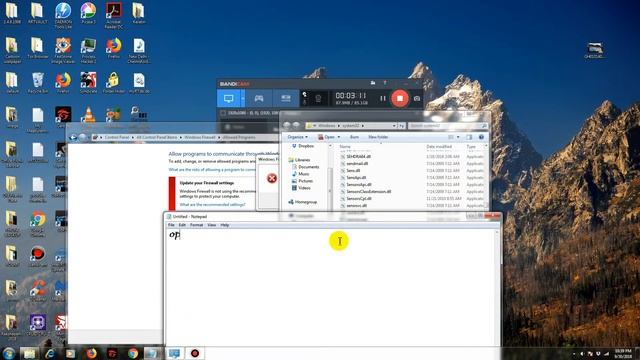Open Explorer address bar history dropdown
Viewport: 640px width, 360px height.
click(394, 126)
